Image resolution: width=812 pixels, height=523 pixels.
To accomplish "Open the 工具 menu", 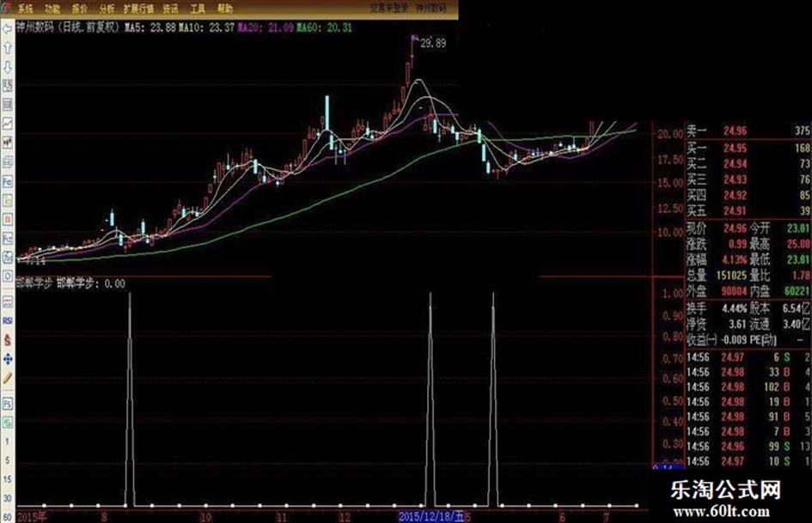I will point(198,9).
